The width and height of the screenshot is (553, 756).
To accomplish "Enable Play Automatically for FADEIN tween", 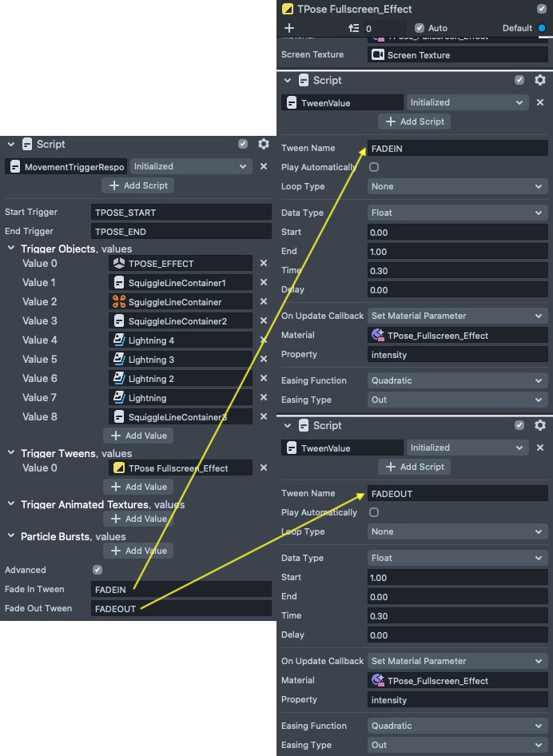I will pyautogui.click(x=374, y=167).
